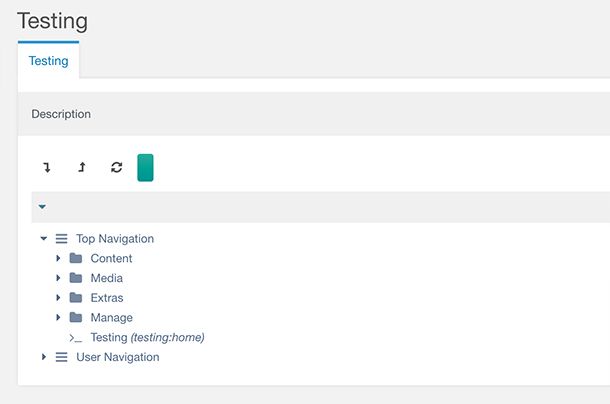Click the User Navigation menu icon

click(61, 357)
